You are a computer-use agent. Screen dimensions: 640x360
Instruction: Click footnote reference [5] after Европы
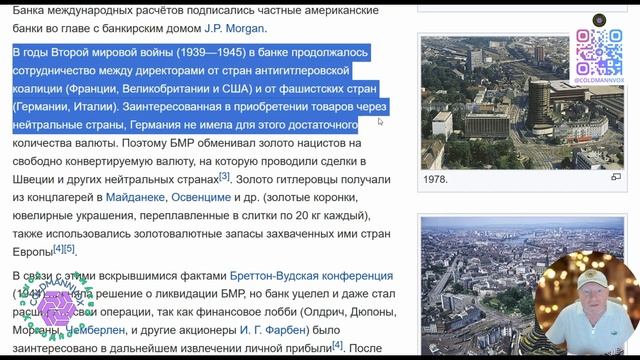pyautogui.click(x=70, y=249)
